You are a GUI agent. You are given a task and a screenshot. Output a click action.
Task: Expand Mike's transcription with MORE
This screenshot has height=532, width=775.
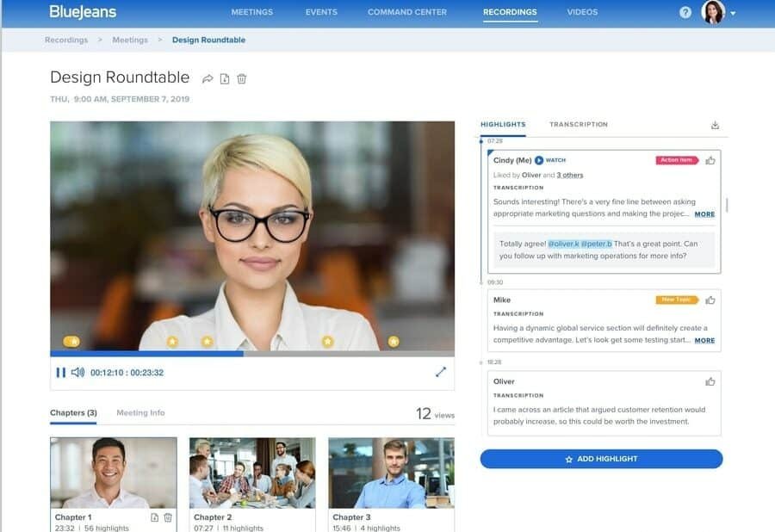click(704, 341)
